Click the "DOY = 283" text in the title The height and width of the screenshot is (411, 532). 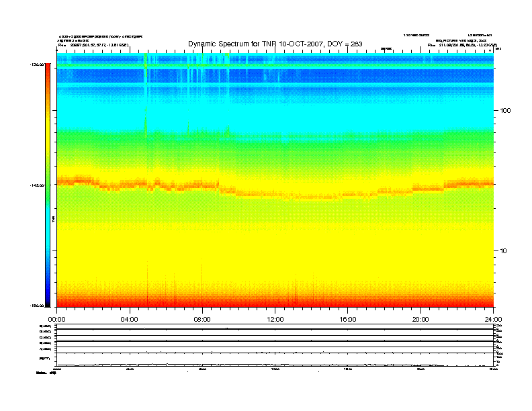tap(345, 44)
